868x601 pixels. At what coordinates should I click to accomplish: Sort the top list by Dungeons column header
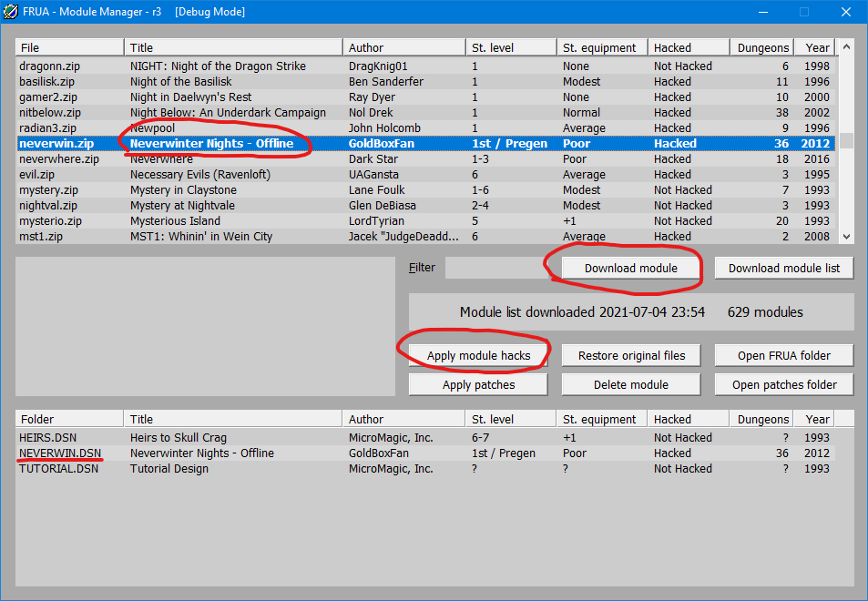tap(762, 47)
